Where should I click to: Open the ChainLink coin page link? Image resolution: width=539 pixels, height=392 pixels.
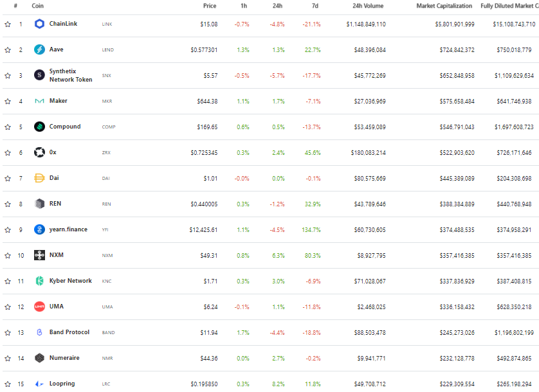point(63,24)
